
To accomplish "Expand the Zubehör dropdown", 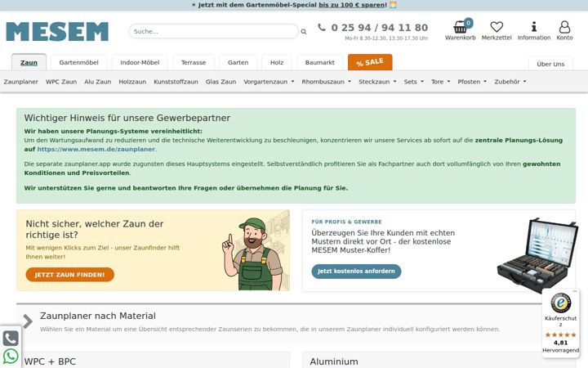I will [x=510, y=82].
